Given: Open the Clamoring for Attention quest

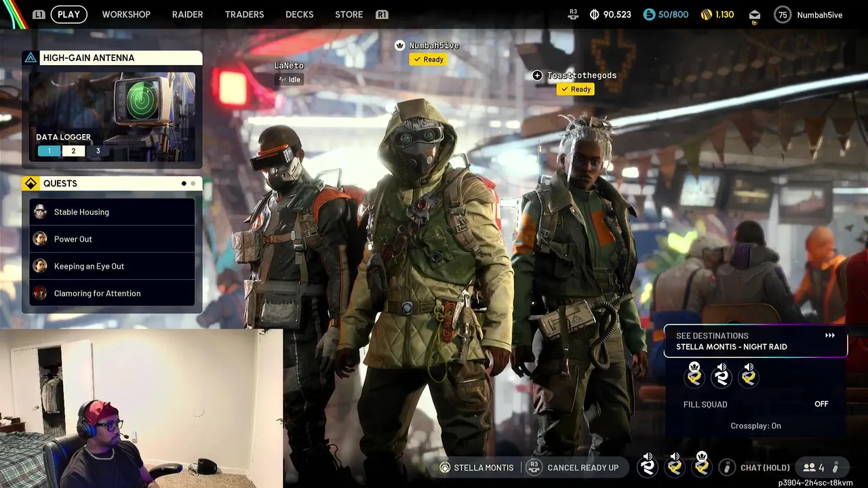Looking at the screenshot, I should 112,293.
